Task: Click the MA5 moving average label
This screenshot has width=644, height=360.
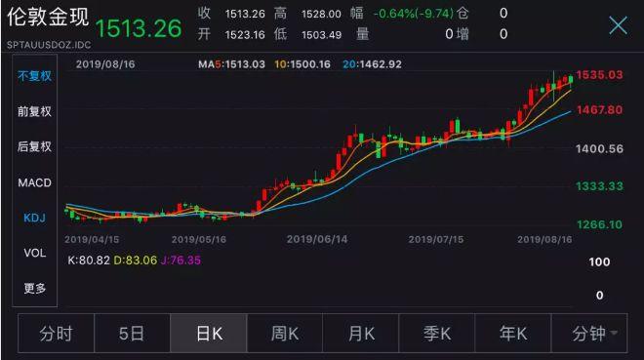Action: 231,64
